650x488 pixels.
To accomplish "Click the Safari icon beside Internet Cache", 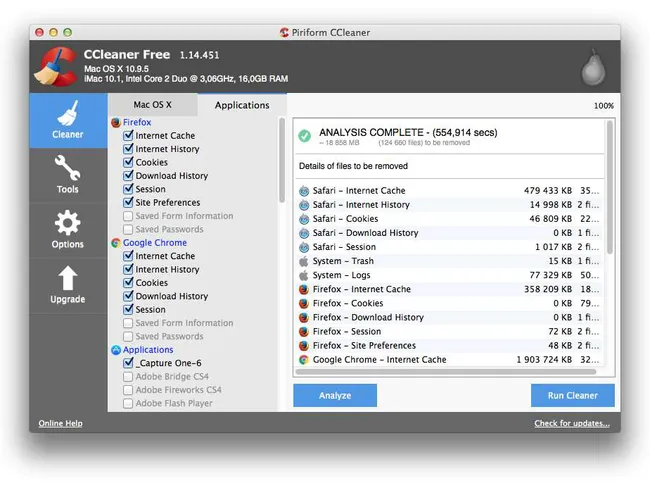I will (x=304, y=191).
